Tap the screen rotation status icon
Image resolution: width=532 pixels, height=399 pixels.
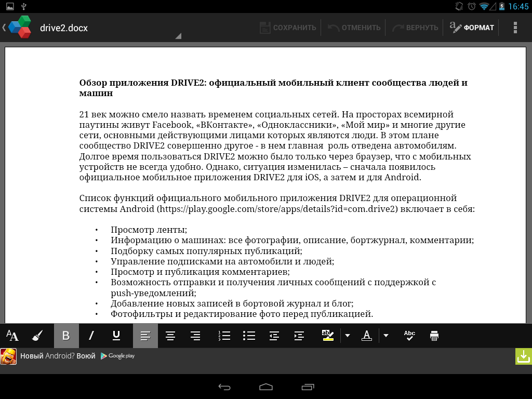coord(459,6)
